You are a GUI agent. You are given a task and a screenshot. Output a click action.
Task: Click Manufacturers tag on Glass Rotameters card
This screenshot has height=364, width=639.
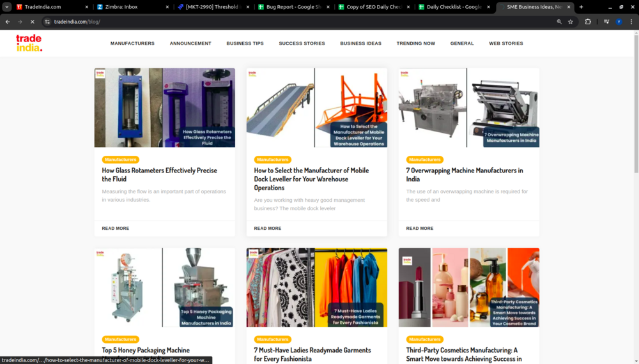121,160
